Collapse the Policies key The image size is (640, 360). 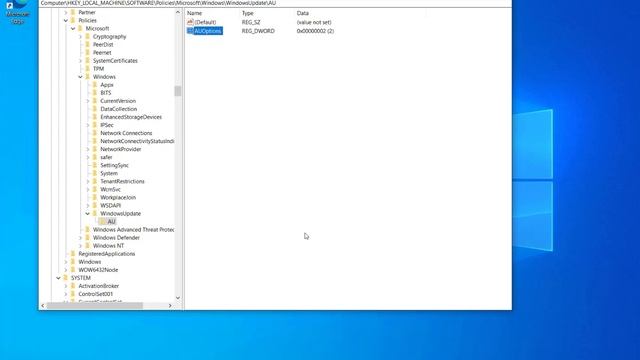pyautogui.click(x=66, y=20)
